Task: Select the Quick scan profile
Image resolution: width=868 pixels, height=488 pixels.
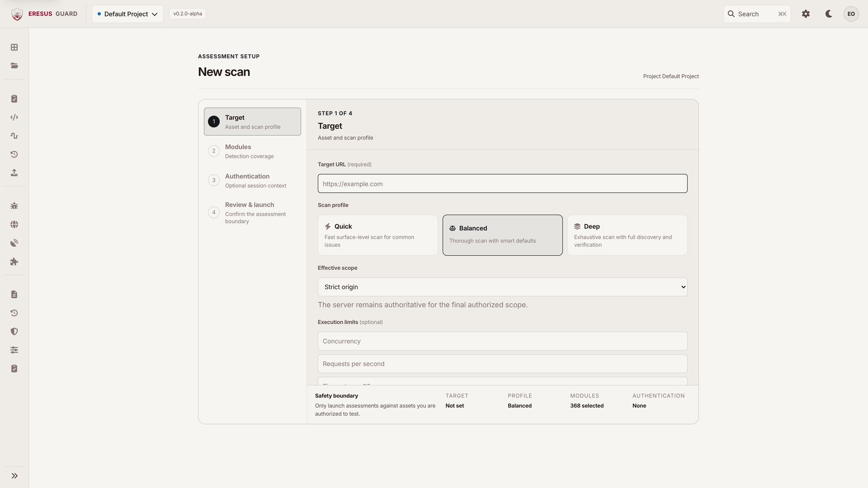Action: [x=378, y=235]
